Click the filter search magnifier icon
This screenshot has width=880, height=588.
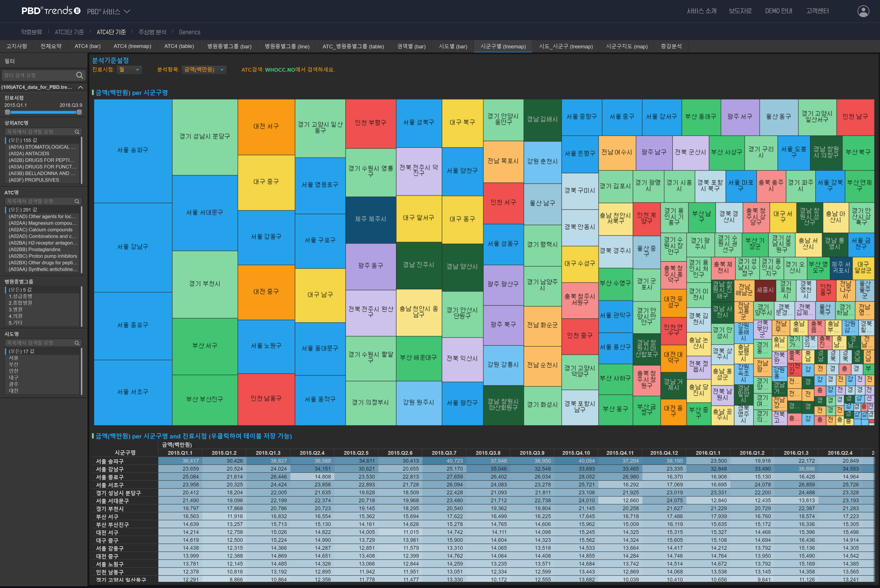click(79, 75)
